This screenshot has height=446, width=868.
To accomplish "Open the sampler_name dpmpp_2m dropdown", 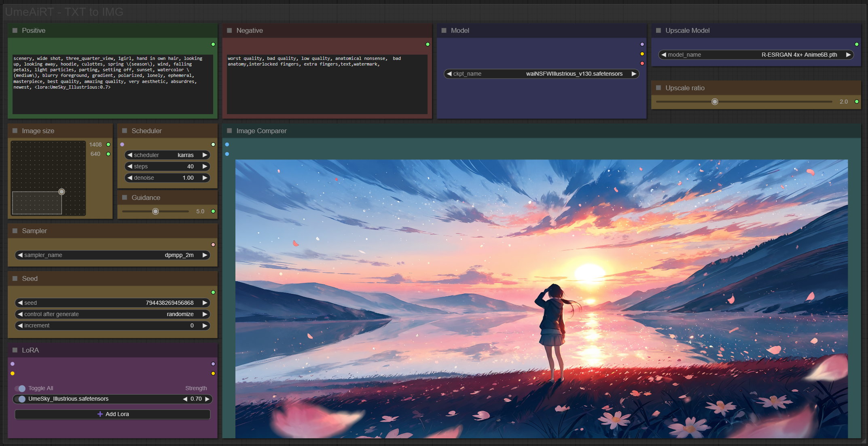I will 112,255.
